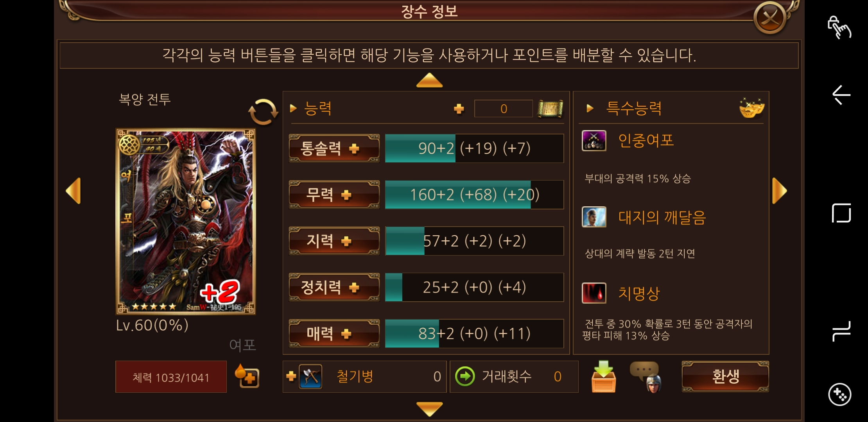Select the 치명상 blood skill icon
The image size is (868, 422).
[594, 293]
